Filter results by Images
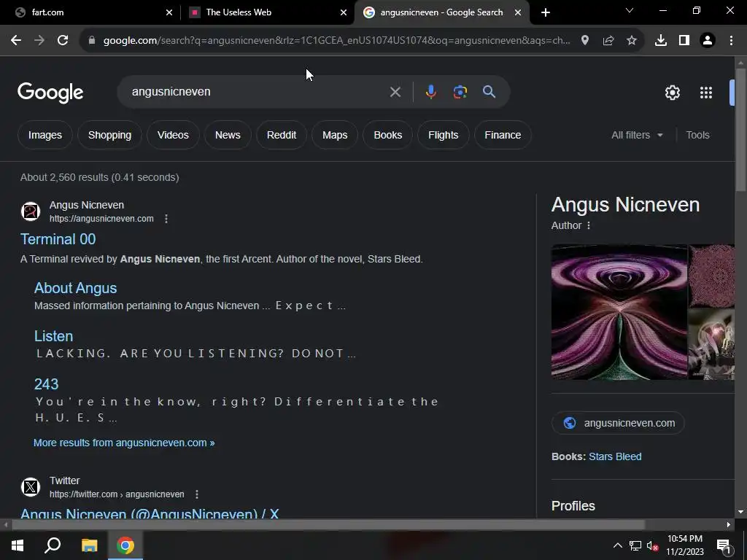This screenshot has width=747, height=560. [x=44, y=135]
